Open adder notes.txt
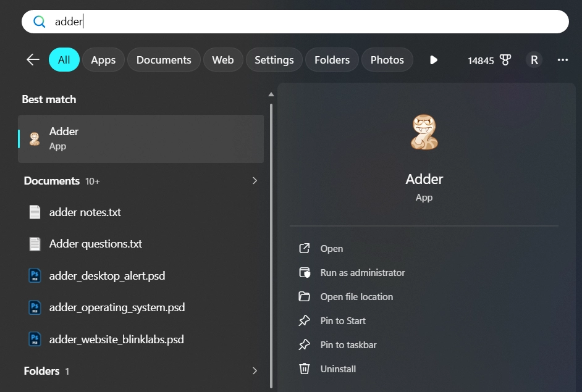This screenshot has width=582, height=392. pyautogui.click(x=85, y=212)
